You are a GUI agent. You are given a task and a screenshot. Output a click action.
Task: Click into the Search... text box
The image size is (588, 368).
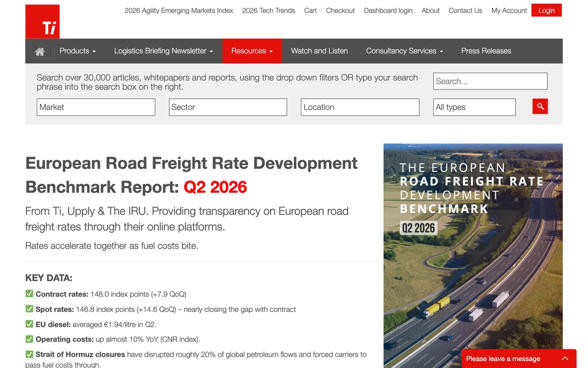490,81
